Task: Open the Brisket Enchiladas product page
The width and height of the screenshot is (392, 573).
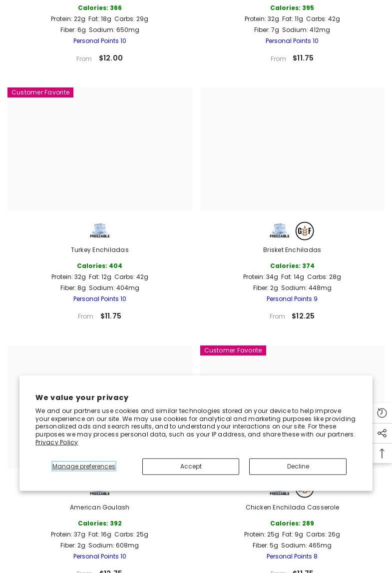Action: [292, 250]
